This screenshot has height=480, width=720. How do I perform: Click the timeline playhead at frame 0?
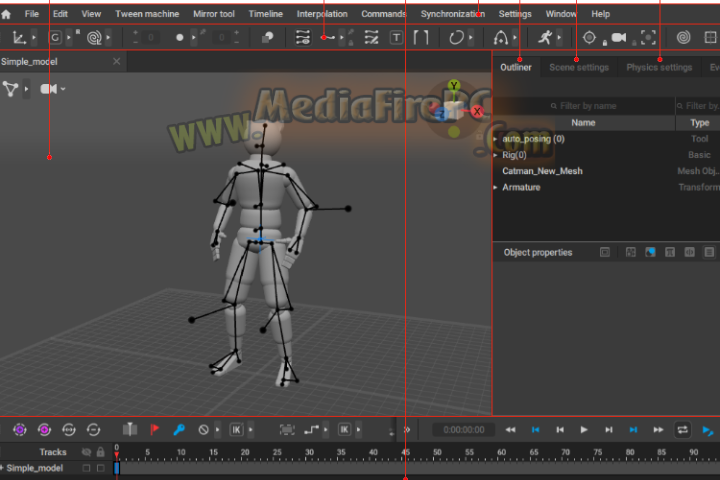tap(117, 455)
